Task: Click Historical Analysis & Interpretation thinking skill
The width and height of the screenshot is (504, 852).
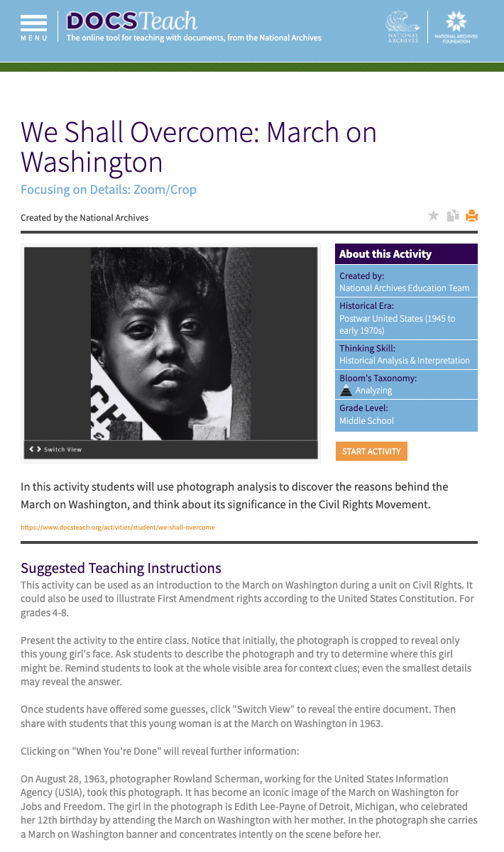Action: pyautogui.click(x=405, y=361)
